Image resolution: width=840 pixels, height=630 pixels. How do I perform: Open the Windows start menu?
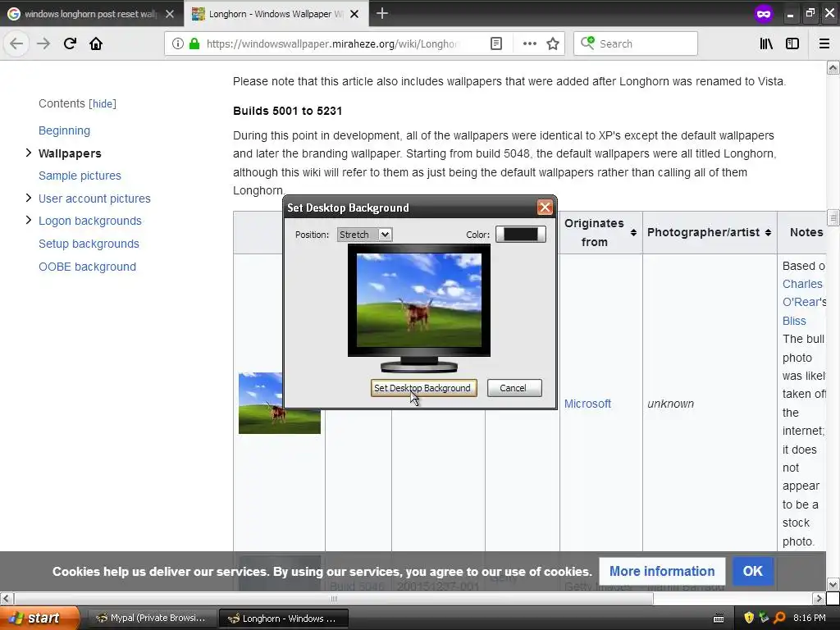click(39, 618)
